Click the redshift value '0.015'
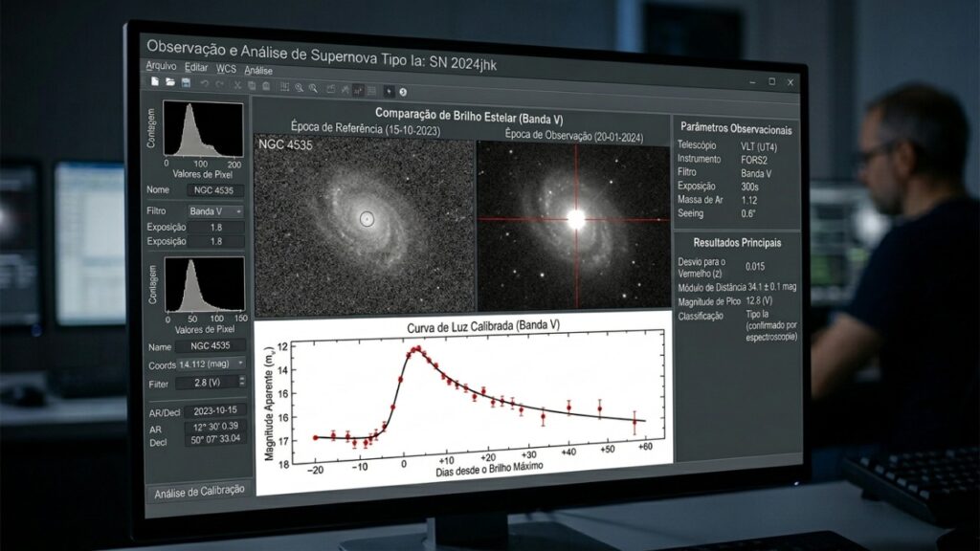The image size is (980, 551). tap(755, 266)
